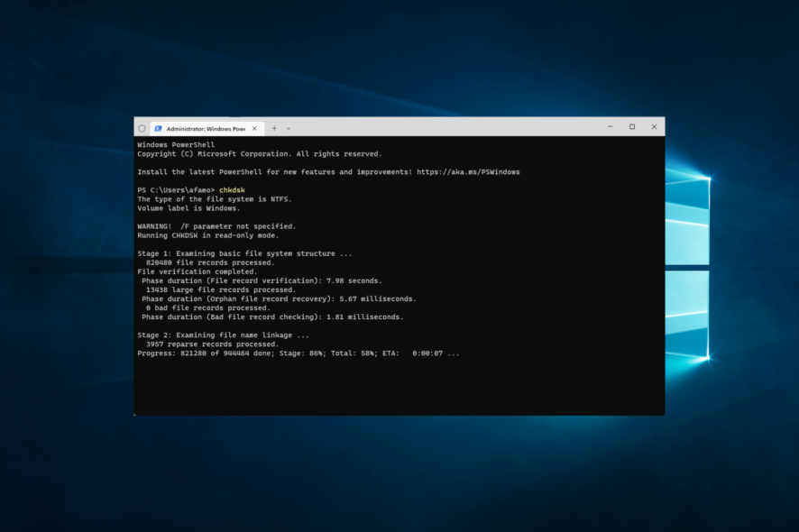Click '13438 large file records processed.' line
799x532 pixels.
point(221,289)
